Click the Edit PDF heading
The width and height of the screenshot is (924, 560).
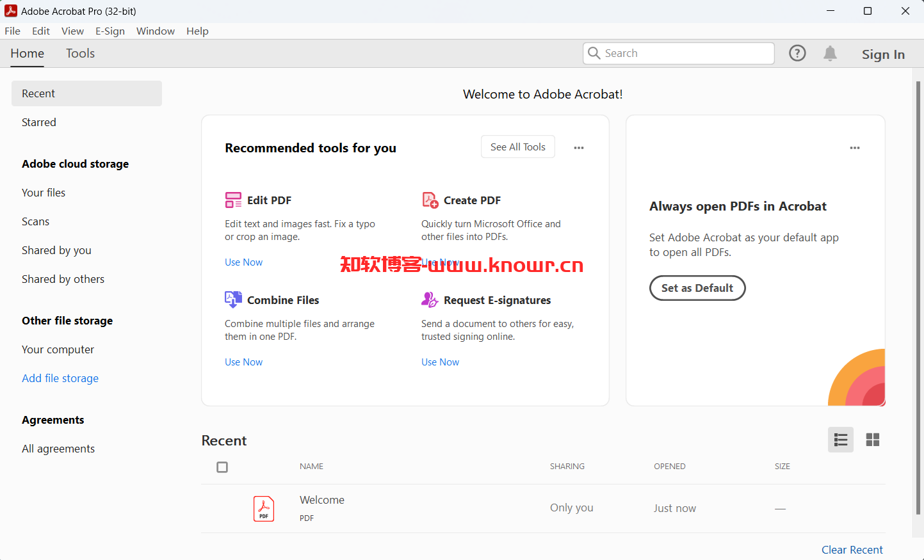[x=269, y=200]
